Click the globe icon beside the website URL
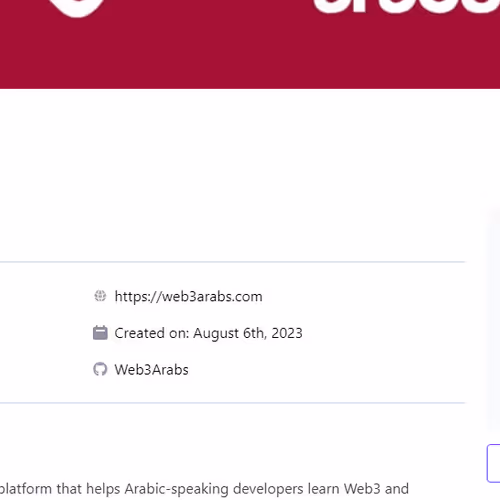 tap(100, 296)
